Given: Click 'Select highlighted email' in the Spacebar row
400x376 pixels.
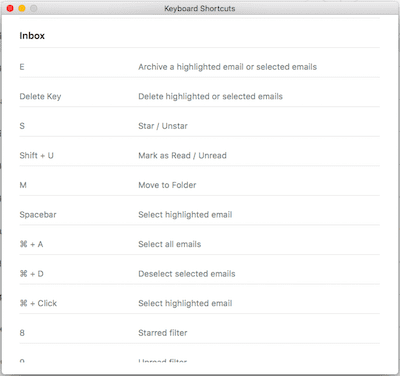Looking at the screenshot, I should (185, 215).
